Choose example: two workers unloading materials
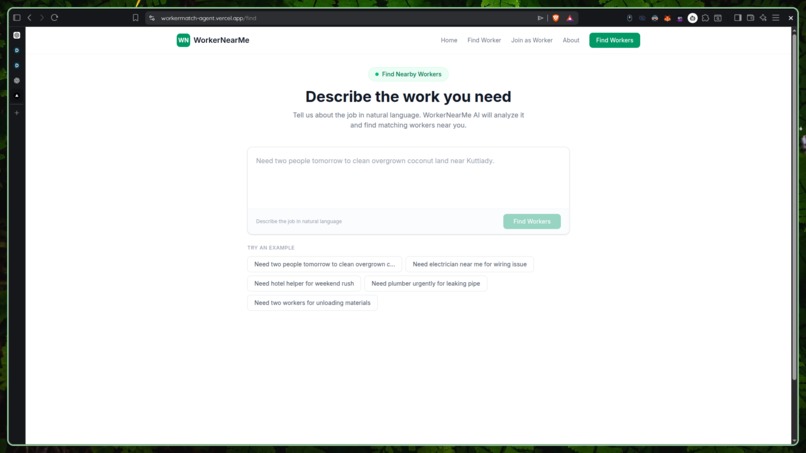The image size is (806, 453). [x=312, y=302]
